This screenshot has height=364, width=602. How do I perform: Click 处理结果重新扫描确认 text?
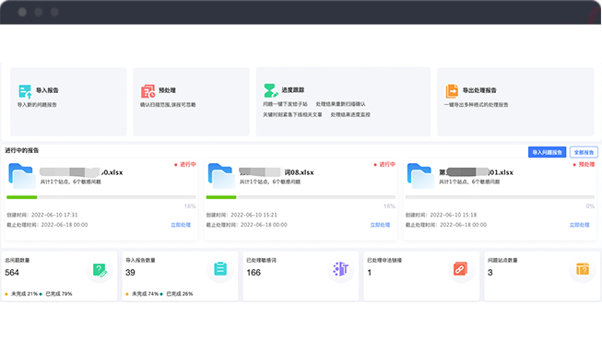(x=340, y=104)
